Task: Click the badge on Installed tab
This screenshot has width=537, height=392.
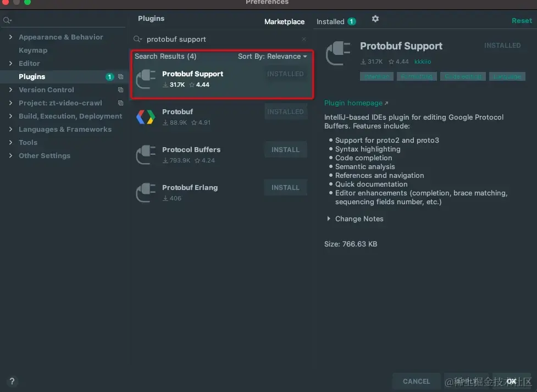Action: [x=351, y=21]
